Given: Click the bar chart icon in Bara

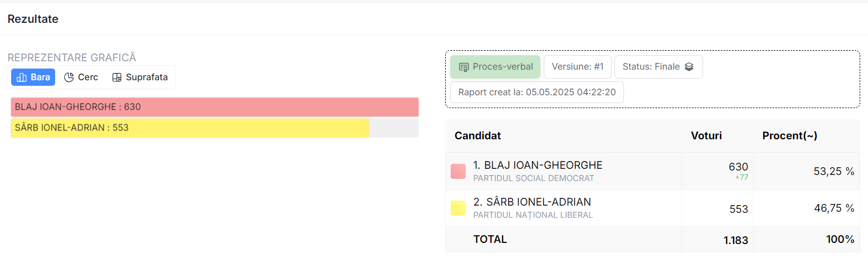Looking at the screenshot, I should click(22, 77).
